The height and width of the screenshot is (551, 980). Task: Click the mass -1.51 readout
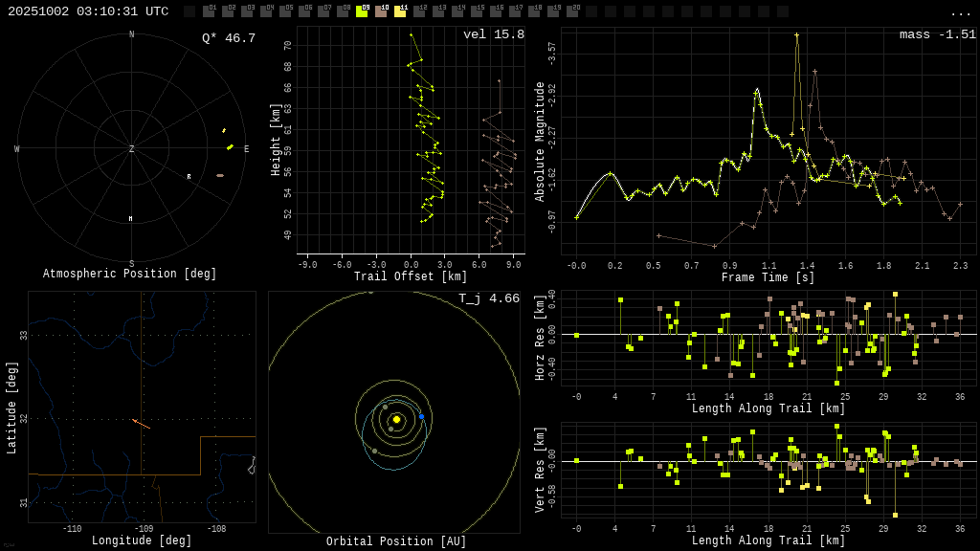tap(937, 34)
